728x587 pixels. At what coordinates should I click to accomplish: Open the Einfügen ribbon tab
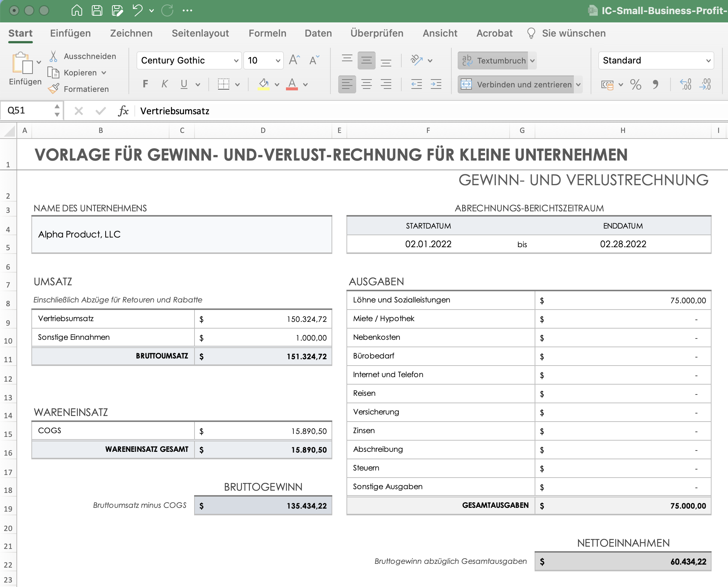[x=71, y=33]
